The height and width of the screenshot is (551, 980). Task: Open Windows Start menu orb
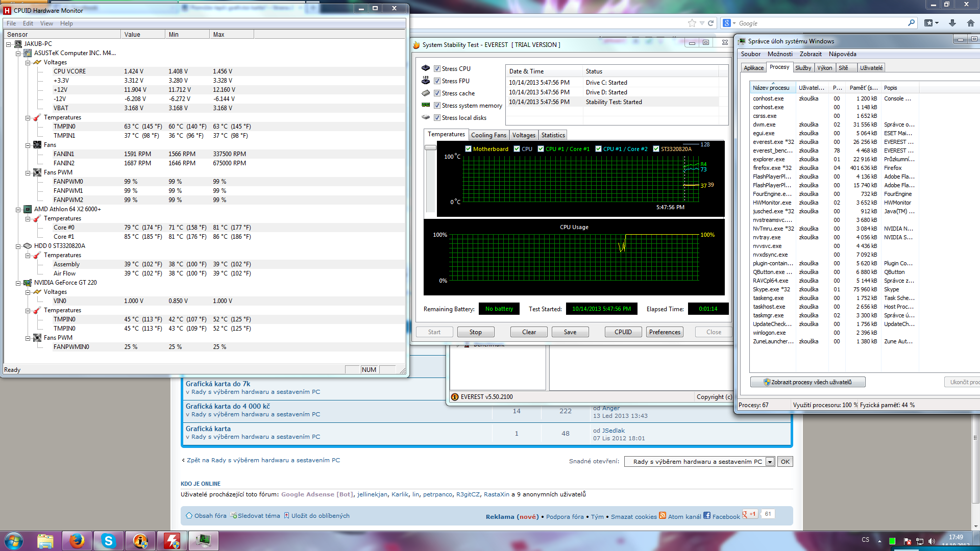tap(14, 541)
